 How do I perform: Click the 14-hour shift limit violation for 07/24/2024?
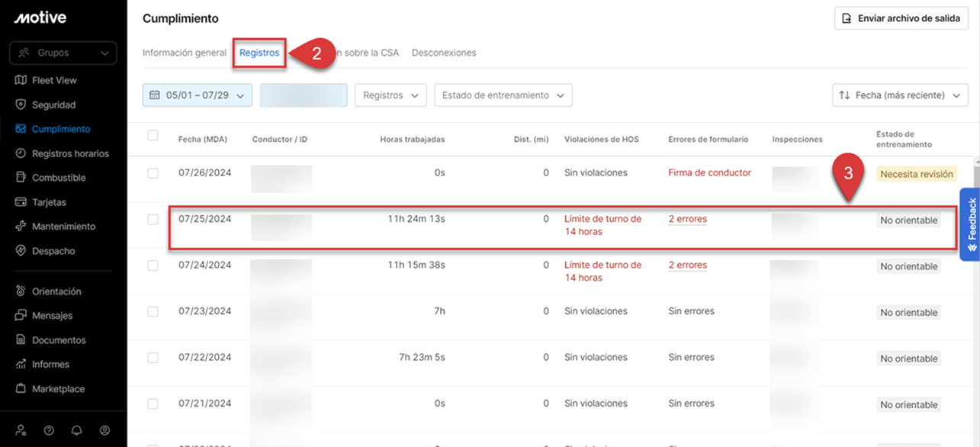coord(603,272)
